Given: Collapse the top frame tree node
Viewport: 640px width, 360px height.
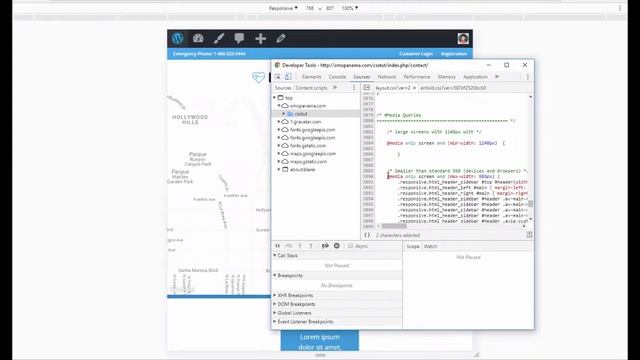Looking at the screenshot, I should pyautogui.click(x=275, y=98).
